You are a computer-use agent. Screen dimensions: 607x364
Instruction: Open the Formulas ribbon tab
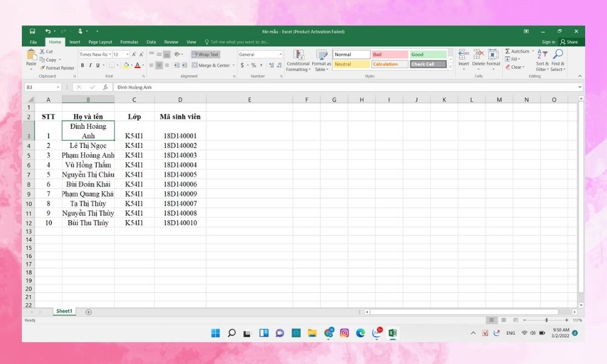point(129,42)
